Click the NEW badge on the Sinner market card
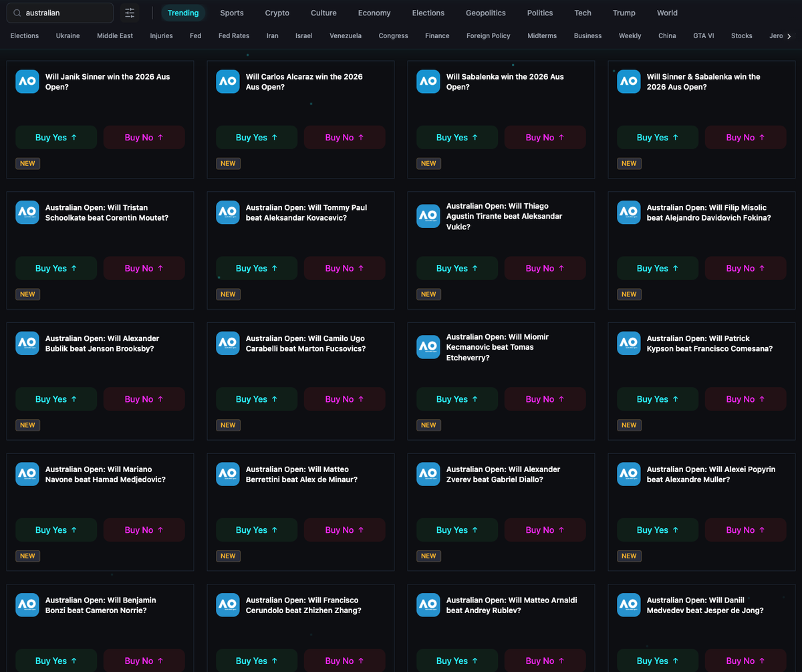 pyautogui.click(x=27, y=163)
